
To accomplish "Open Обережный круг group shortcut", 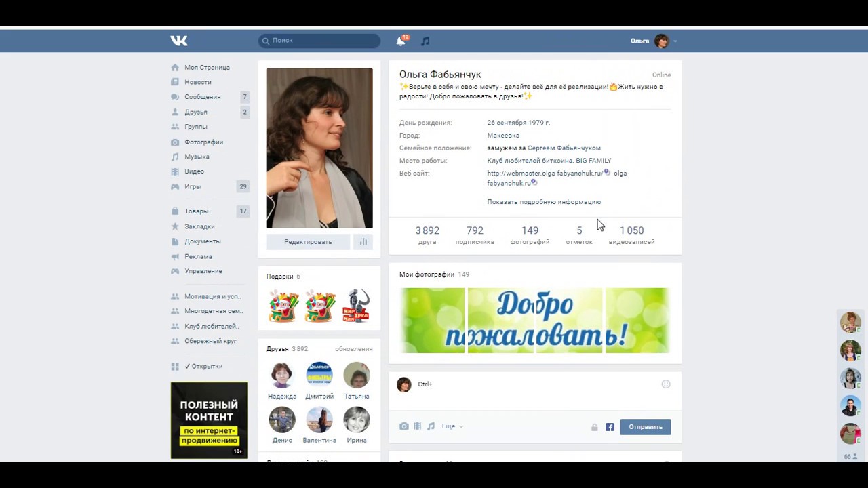I will (x=211, y=341).
